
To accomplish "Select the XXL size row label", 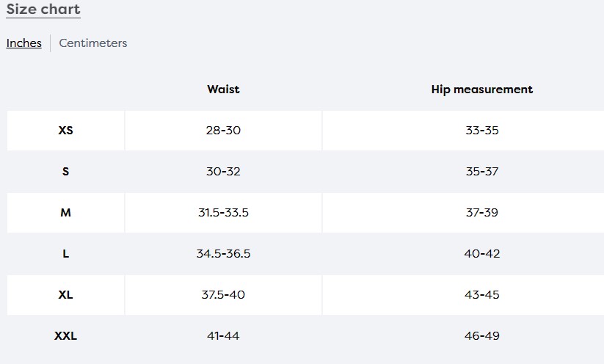I will pyautogui.click(x=65, y=336).
